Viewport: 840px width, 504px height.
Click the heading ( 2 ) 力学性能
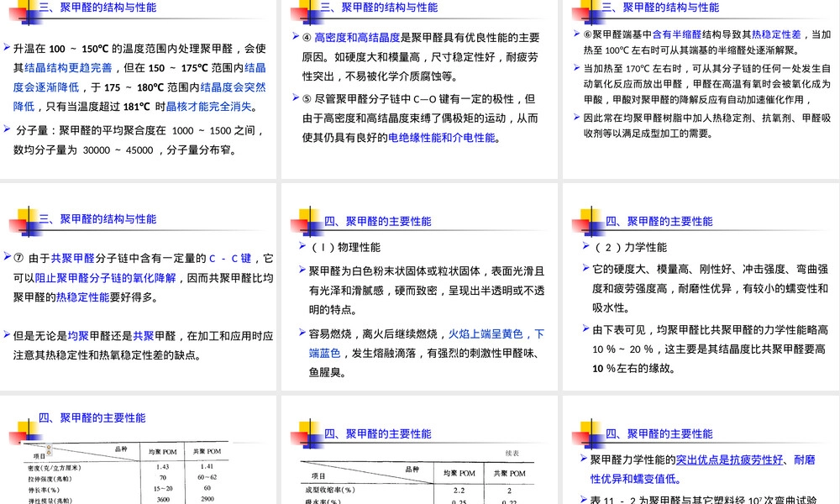pos(631,248)
